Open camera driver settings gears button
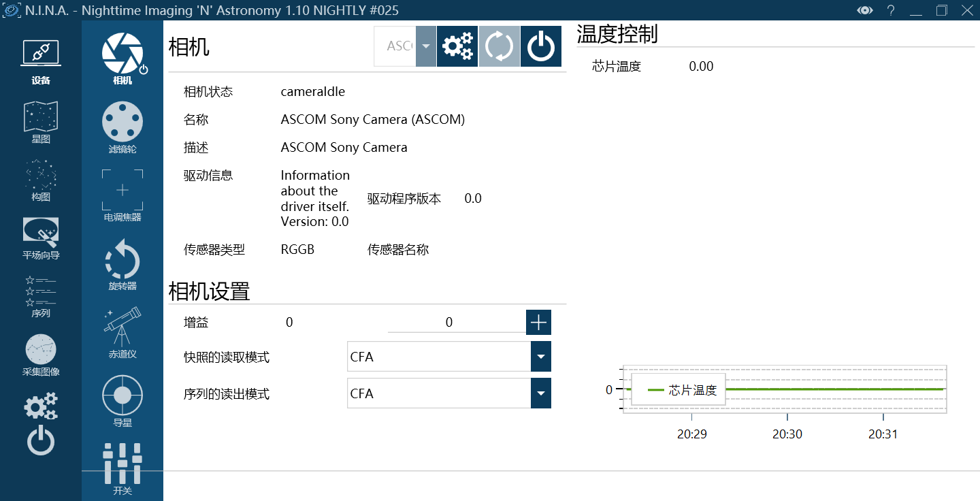980x501 pixels. 457,46
